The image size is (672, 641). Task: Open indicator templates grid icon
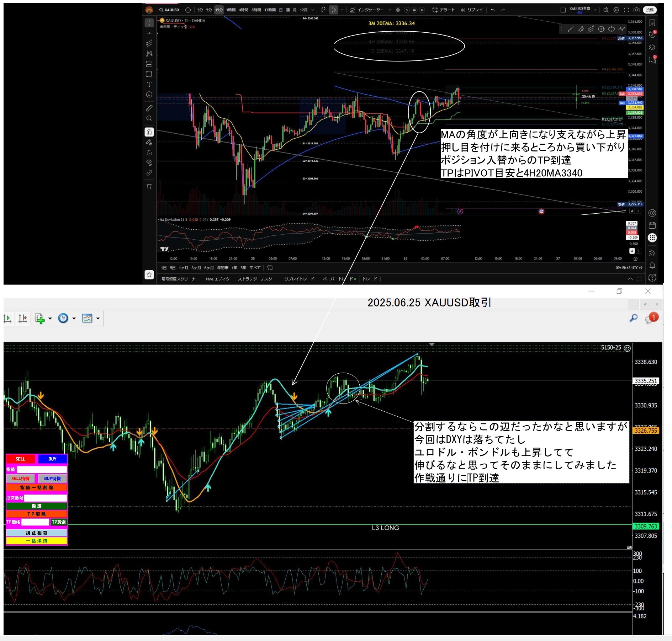point(398,10)
